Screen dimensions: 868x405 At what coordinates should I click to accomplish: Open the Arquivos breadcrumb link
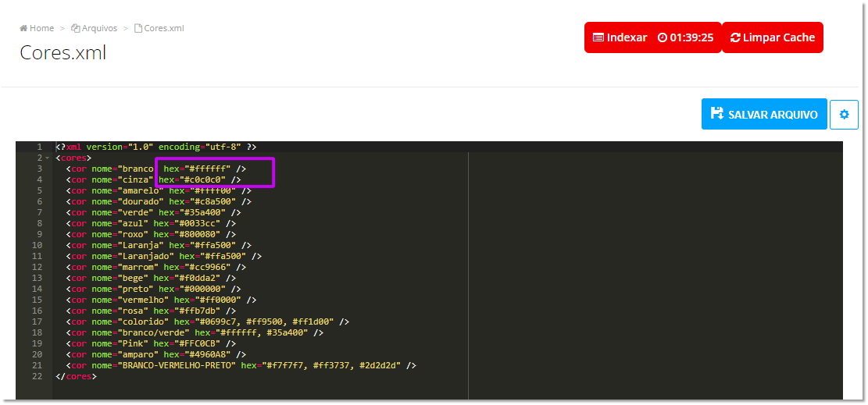point(94,28)
